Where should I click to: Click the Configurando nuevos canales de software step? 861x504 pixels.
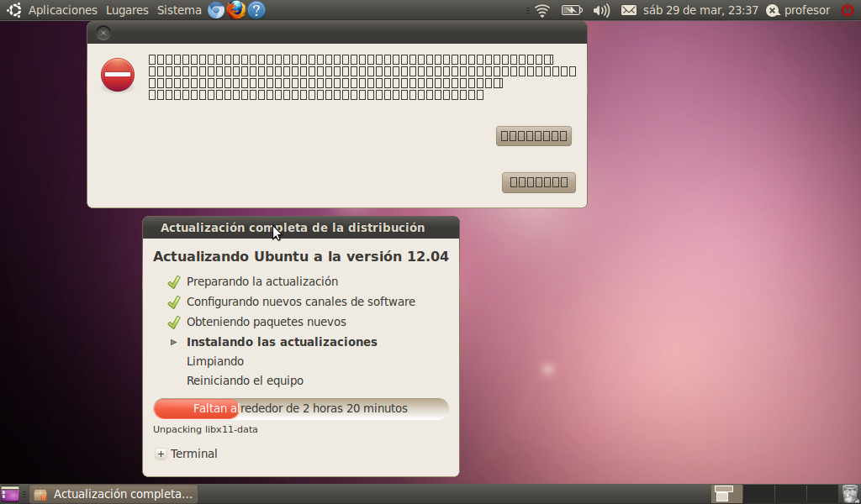click(x=301, y=302)
